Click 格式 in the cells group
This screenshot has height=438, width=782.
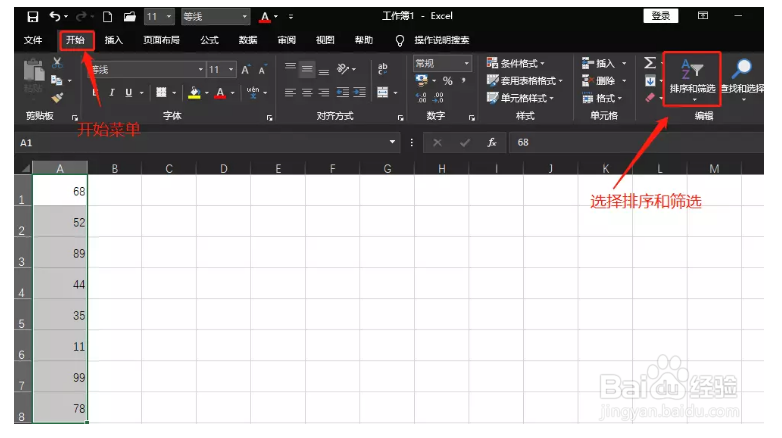tap(602, 98)
